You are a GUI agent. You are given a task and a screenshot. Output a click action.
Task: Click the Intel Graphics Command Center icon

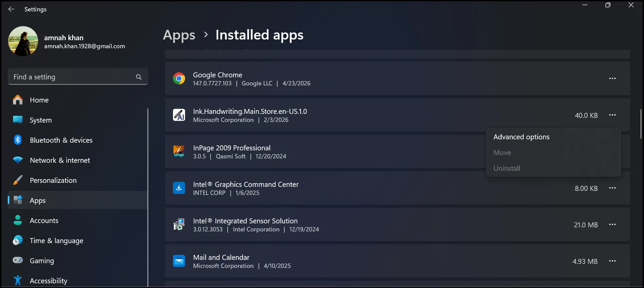click(179, 188)
